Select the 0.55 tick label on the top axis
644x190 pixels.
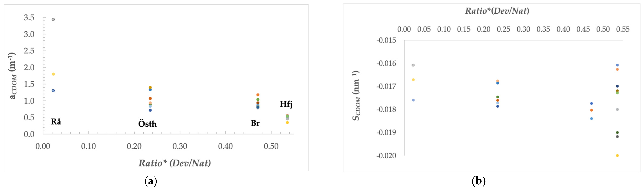pos(623,29)
